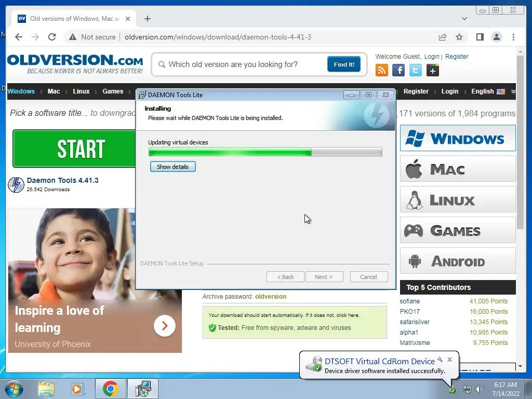Open Chrome side panel icon
This screenshot has height=399, width=532.
(480, 37)
